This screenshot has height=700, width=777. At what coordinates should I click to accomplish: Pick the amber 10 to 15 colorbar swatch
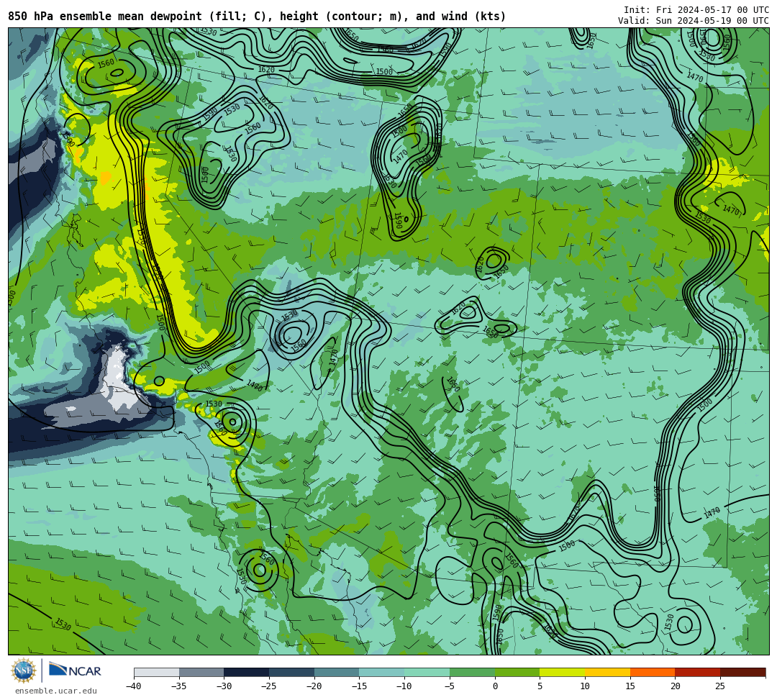click(x=607, y=672)
